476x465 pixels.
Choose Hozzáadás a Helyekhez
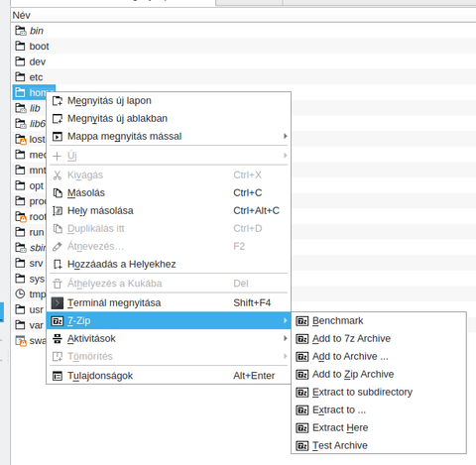(x=169, y=265)
